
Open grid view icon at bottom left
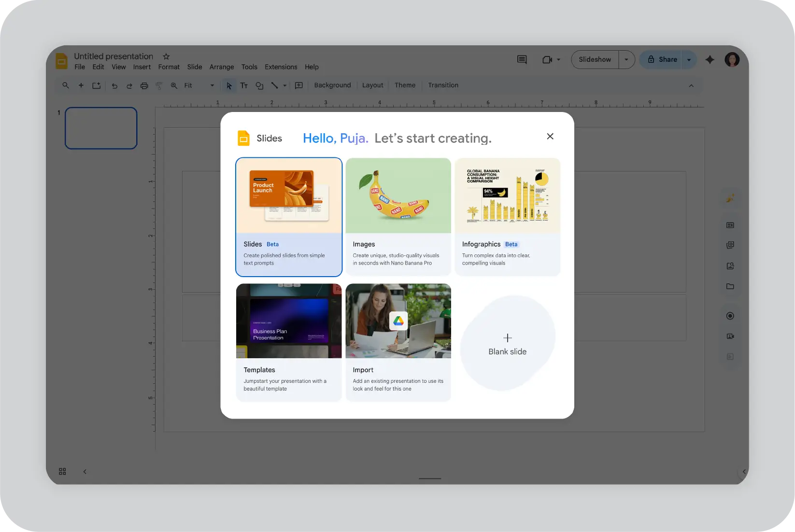pyautogui.click(x=62, y=472)
